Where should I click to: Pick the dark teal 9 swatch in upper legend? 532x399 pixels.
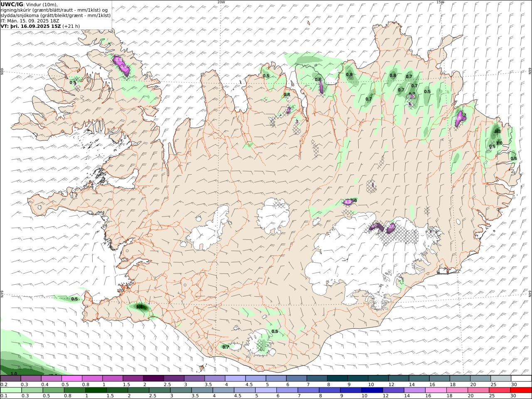357,379
